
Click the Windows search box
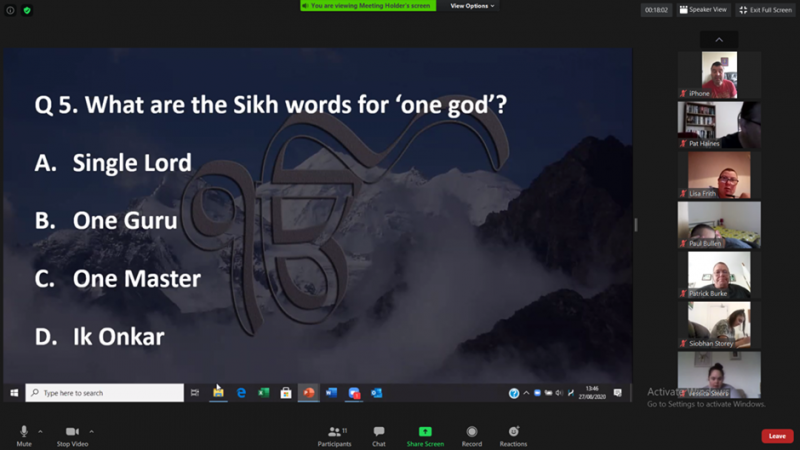coord(105,393)
